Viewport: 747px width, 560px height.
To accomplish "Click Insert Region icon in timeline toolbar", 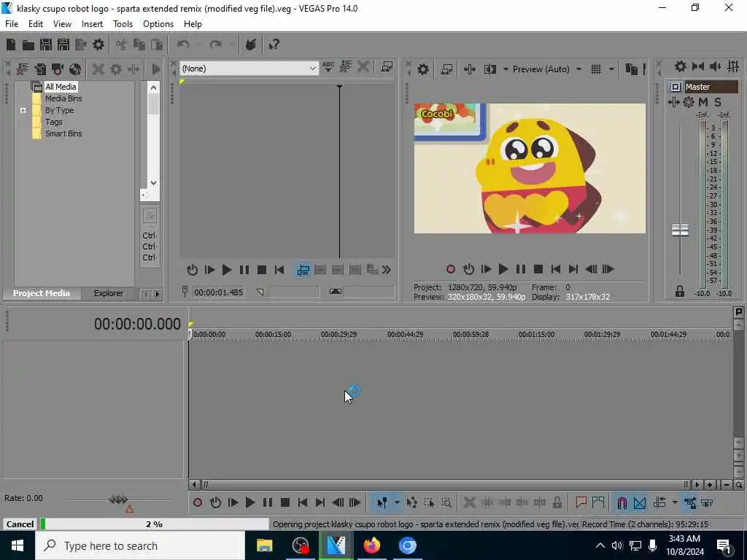I will [x=598, y=502].
